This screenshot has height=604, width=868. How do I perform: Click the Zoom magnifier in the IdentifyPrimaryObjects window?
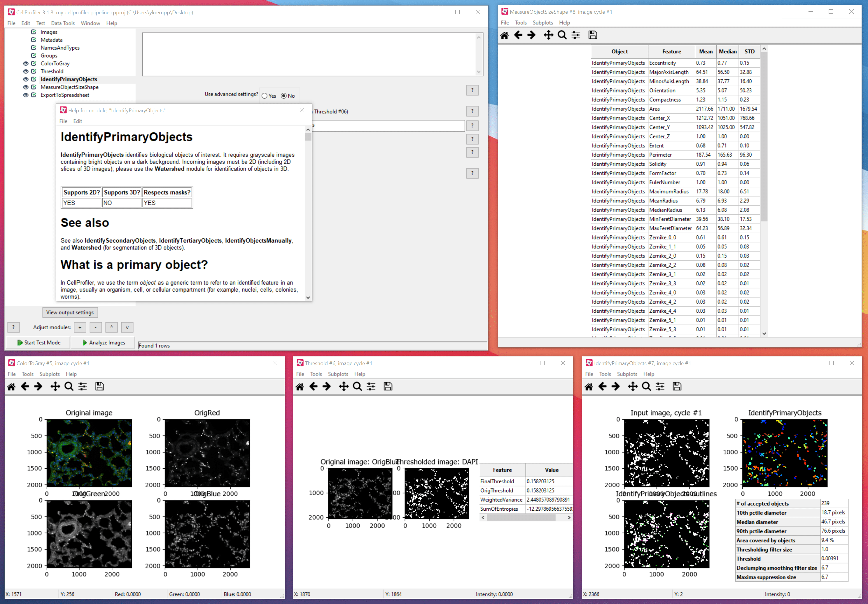click(x=646, y=386)
